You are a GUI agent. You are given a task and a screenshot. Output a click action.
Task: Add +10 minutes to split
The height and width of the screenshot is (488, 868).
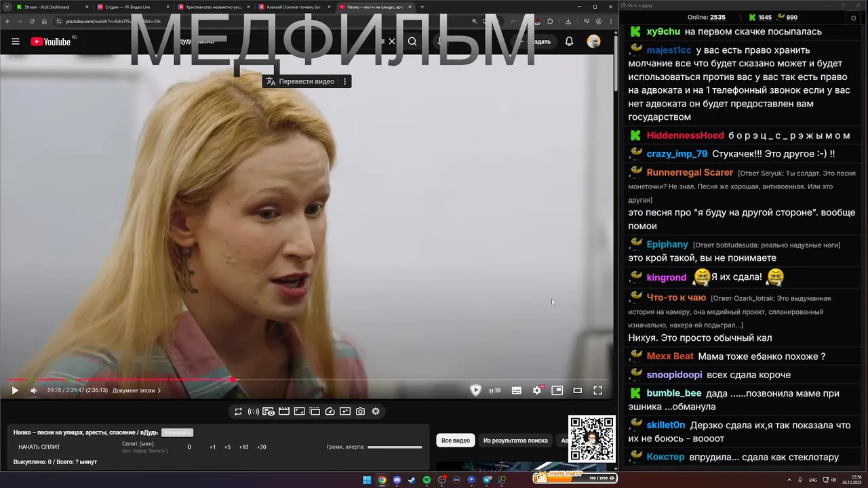tap(243, 447)
